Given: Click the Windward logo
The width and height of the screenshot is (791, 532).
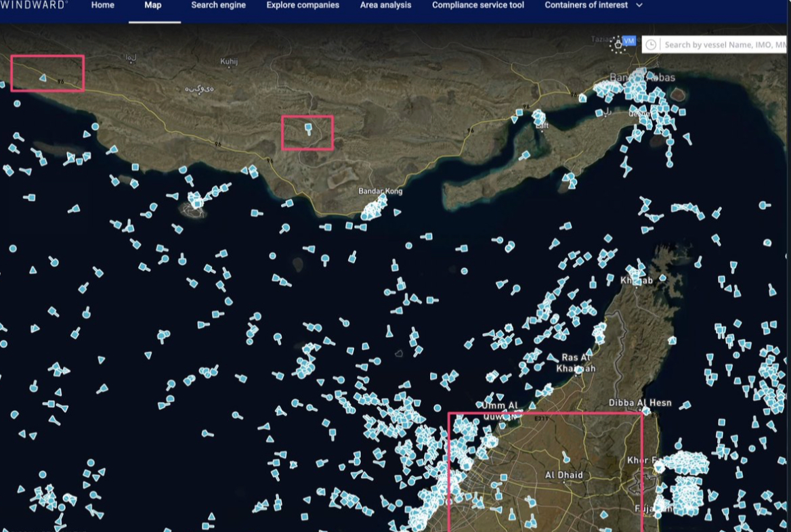Looking at the screenshot, I should (x=34, y=5).
